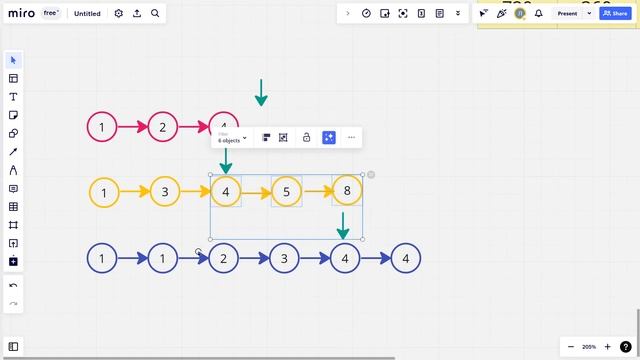This screenshot has height=360, width=640.
Task: Select the connection line tool
Action: 13,152
